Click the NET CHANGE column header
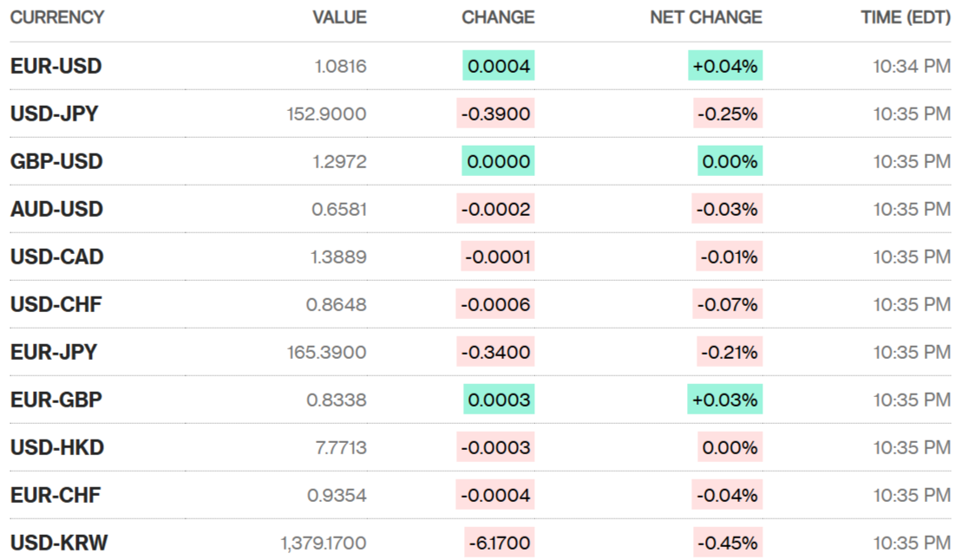 (x=706, y=17)
